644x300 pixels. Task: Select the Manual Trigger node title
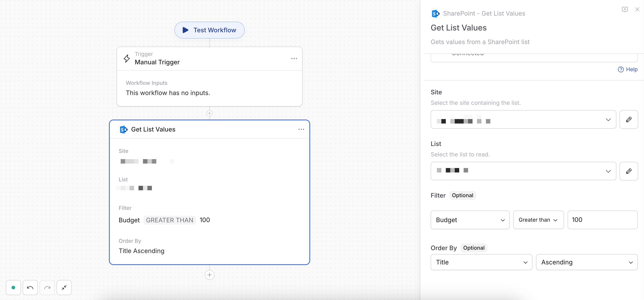click(157, 62)
